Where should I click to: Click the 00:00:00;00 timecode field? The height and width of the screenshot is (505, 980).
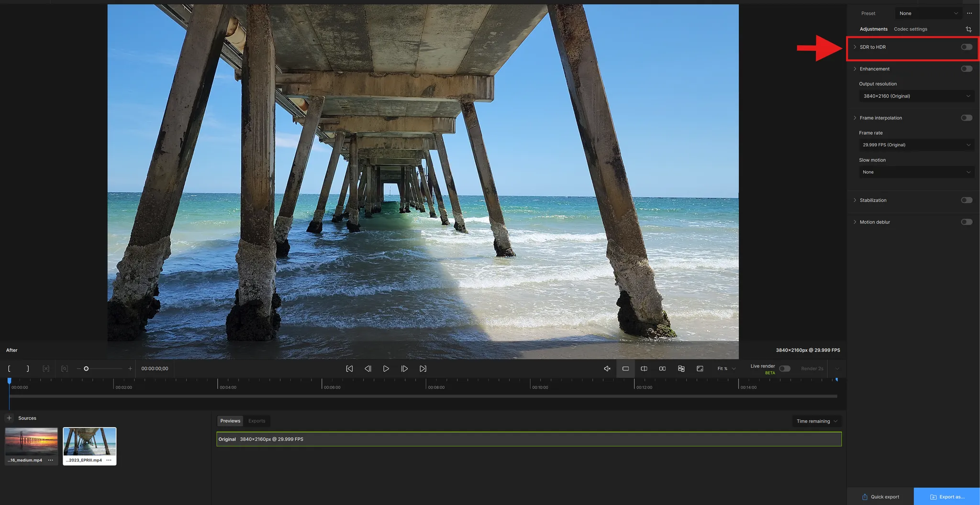click(x=155, y=369)
